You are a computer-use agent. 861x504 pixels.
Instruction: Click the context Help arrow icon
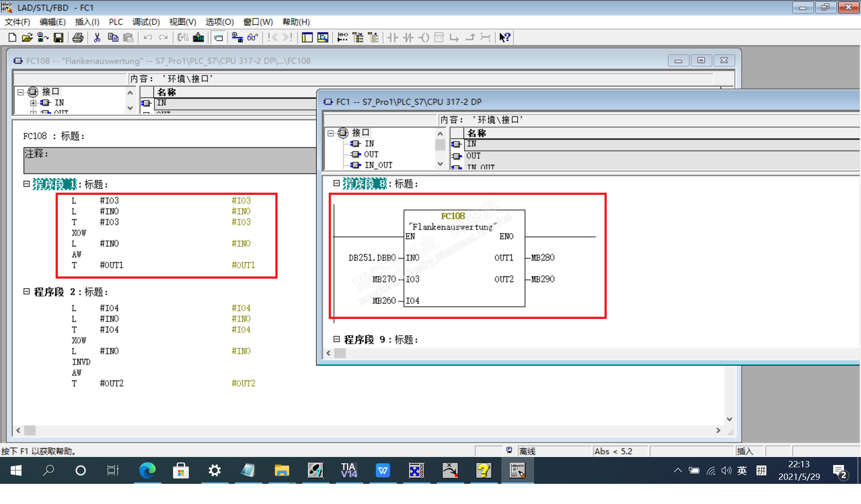[504, 38]
